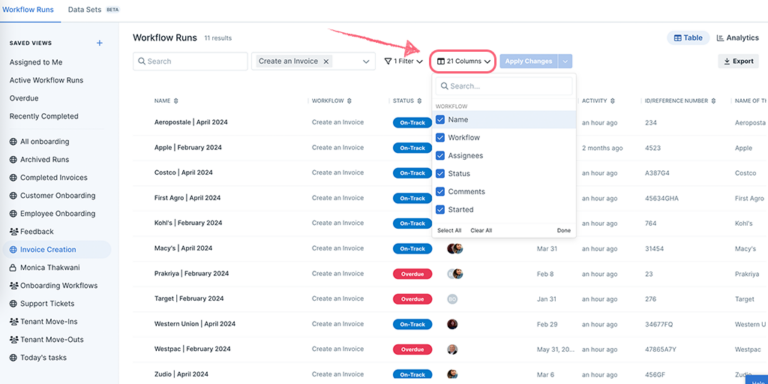Click the Apply Changes button

[529, 61]
